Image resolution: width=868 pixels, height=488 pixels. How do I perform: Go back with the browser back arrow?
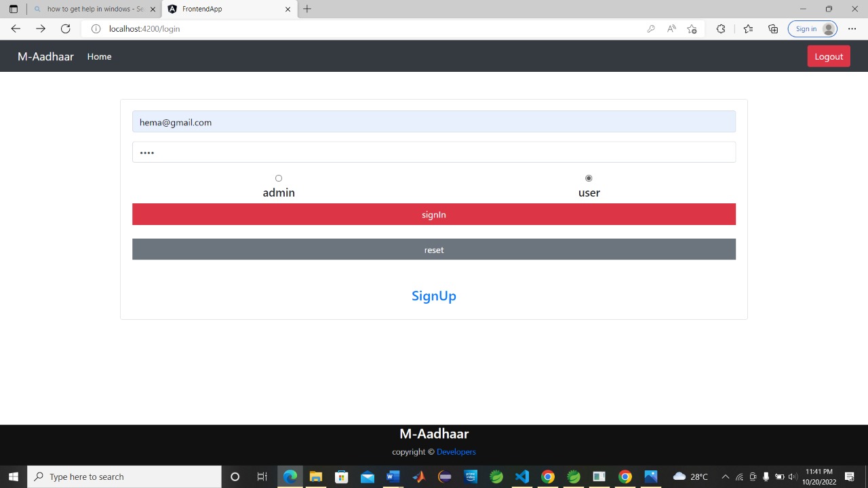(x=16, y=28)
